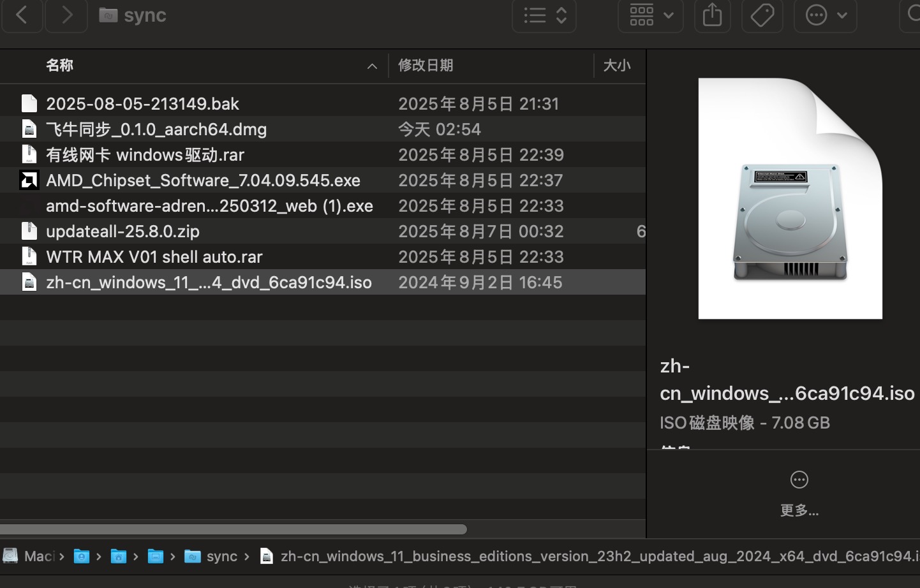Select the WTR MAX V01 shell auto.rar icon
Image resolution: width=920 pixels, height=588 pixels.
click(29, 256)
